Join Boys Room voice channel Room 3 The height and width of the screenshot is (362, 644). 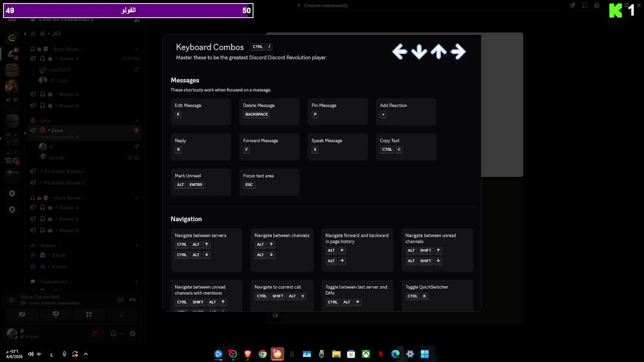tap(84, 106)
